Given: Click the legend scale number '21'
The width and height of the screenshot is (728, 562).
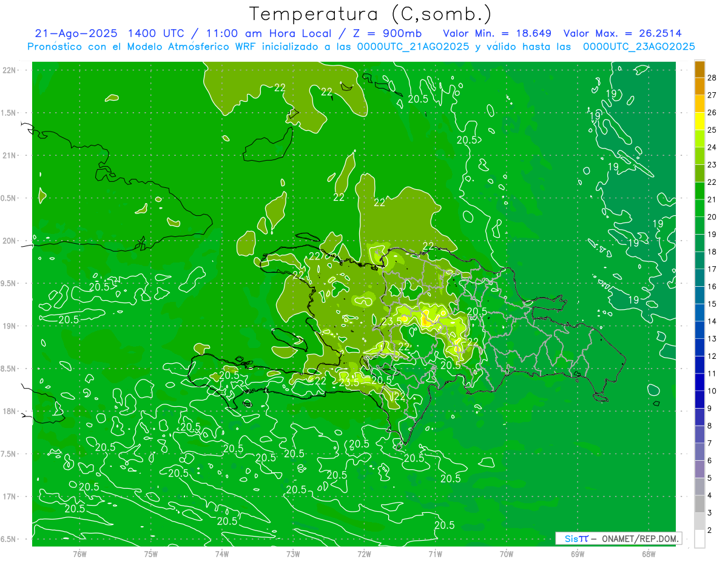Looking at the screenshot, I should 712,200.
